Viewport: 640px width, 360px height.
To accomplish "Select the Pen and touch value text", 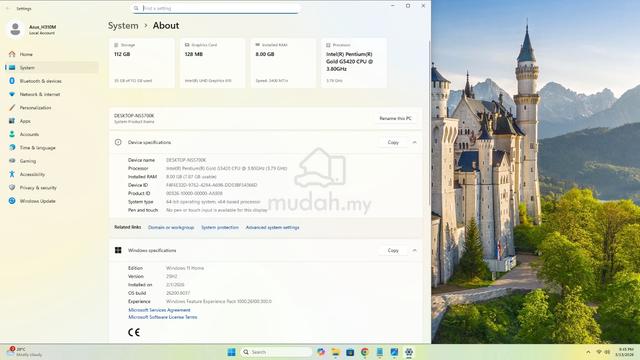I will click(217, 210).
